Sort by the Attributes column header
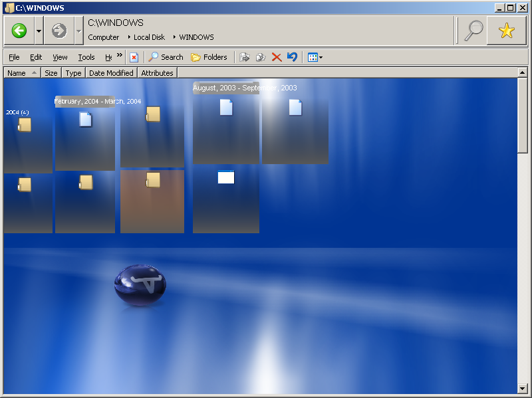Viewport: 532px width, 398px height. [x=157, y=73]
